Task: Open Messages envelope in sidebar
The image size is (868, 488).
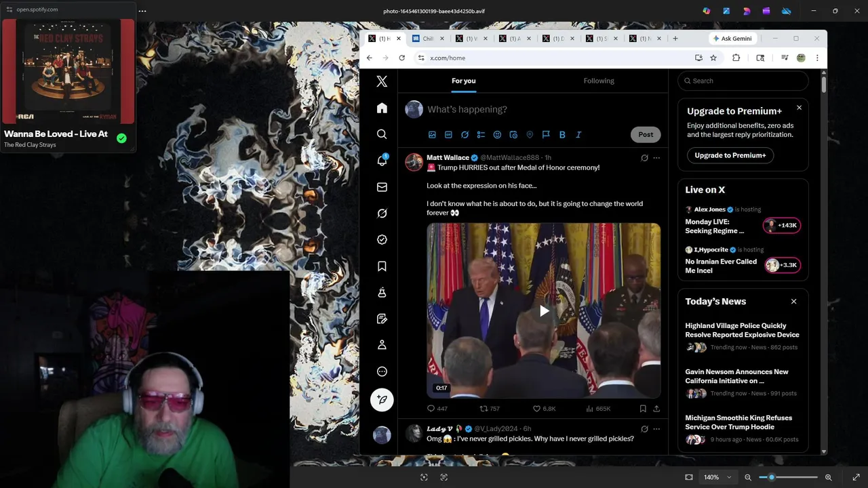Action: 382,187
